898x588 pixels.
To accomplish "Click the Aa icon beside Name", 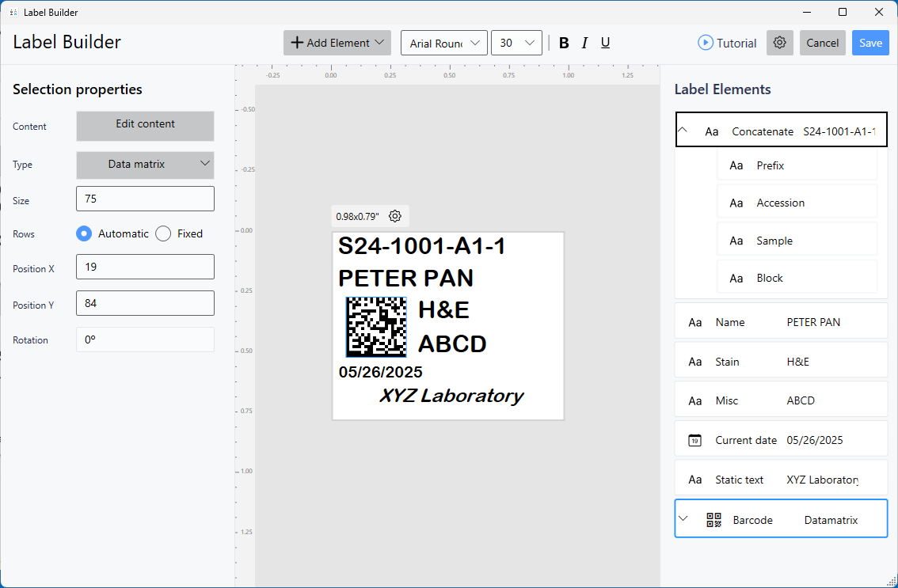I will coord(695,322).
